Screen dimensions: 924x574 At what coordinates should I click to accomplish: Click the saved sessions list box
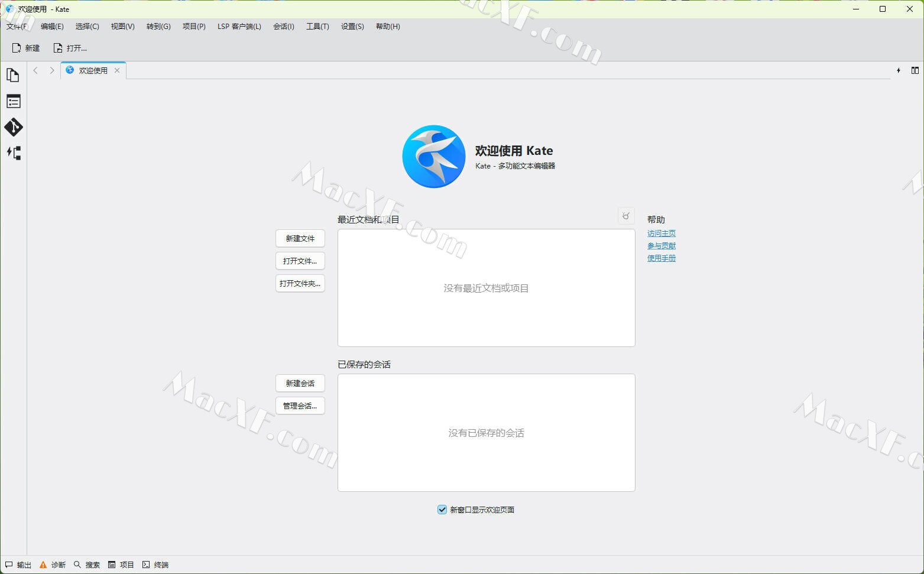point(487,433)
